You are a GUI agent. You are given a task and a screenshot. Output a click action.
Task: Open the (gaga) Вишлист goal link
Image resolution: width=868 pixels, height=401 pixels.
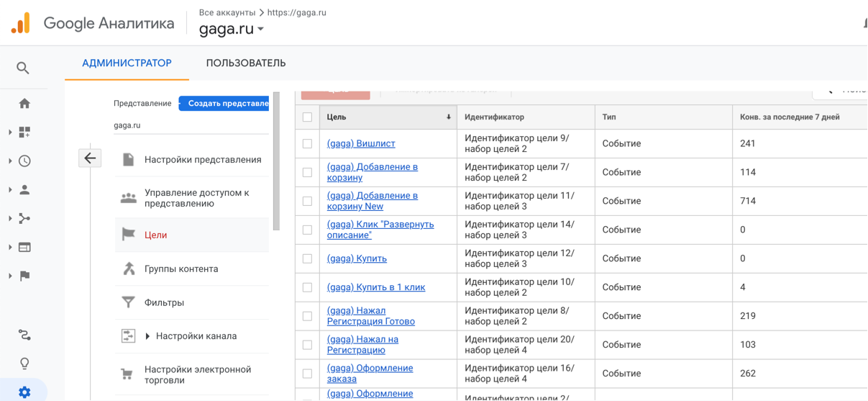coord(361,143)
